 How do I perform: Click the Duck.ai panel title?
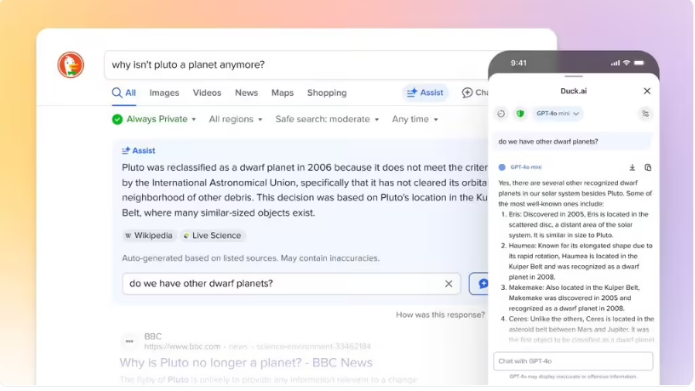tap(573, 91)
